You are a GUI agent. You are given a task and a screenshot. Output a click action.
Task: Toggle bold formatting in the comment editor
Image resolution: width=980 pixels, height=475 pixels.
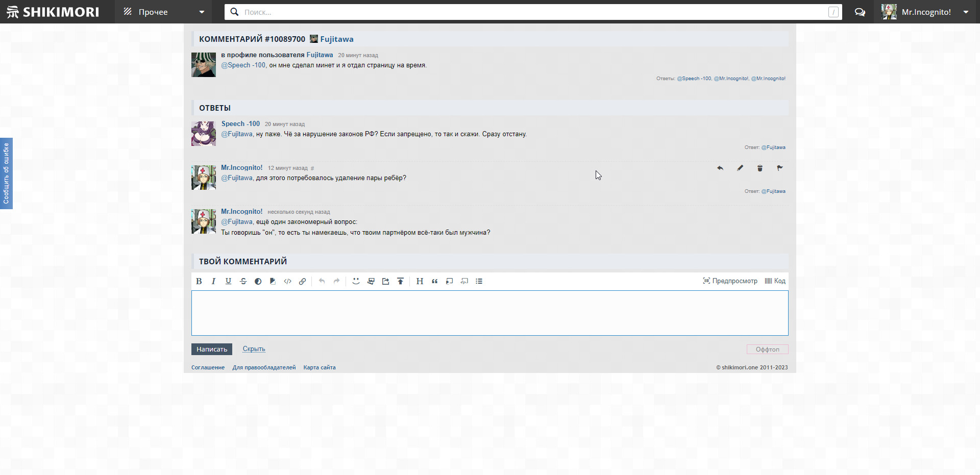click(199, 281)
